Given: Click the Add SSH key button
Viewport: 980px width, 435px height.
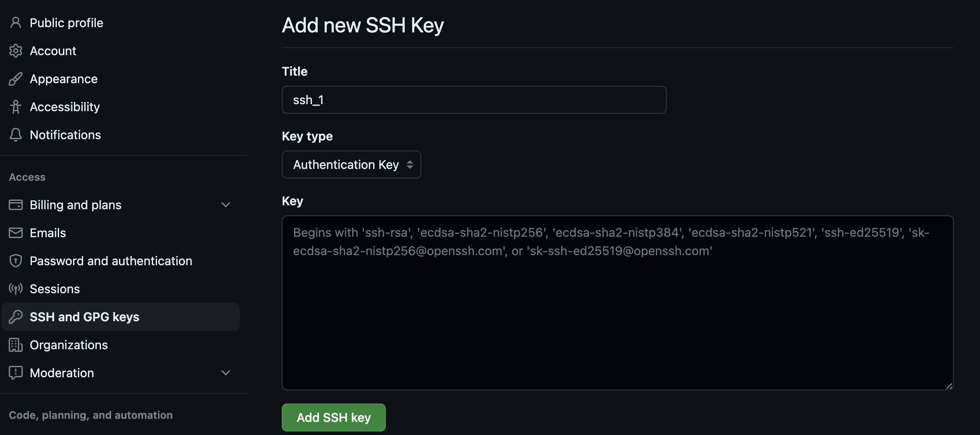Looking at the screenshot, I should click(x=333, y=417).
